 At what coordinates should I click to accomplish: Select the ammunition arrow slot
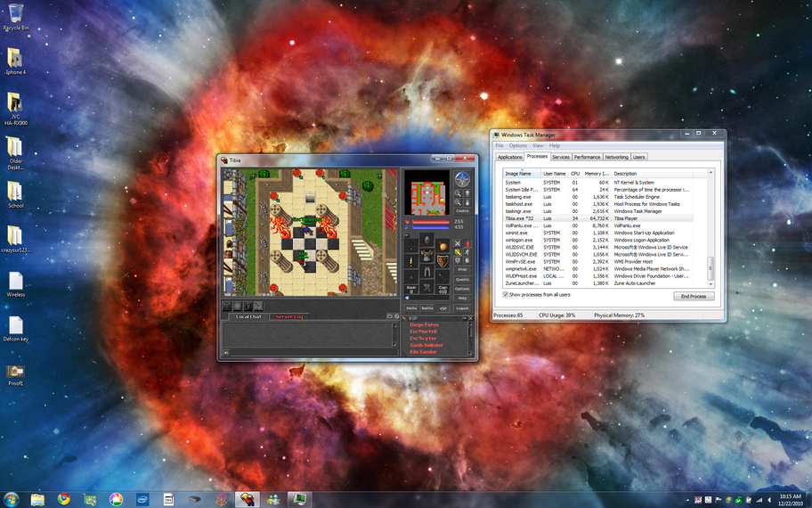[x=443, y=277]
